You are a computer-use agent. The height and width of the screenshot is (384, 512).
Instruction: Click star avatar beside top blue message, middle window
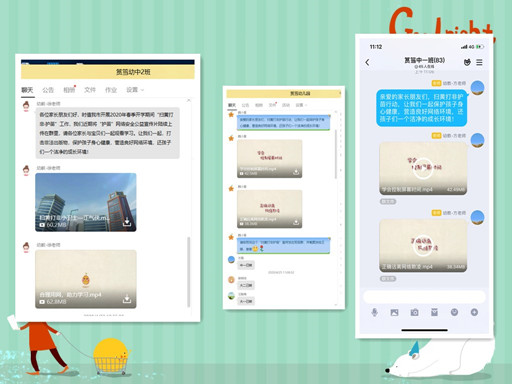pyautogui.click(x=231, y=115)
